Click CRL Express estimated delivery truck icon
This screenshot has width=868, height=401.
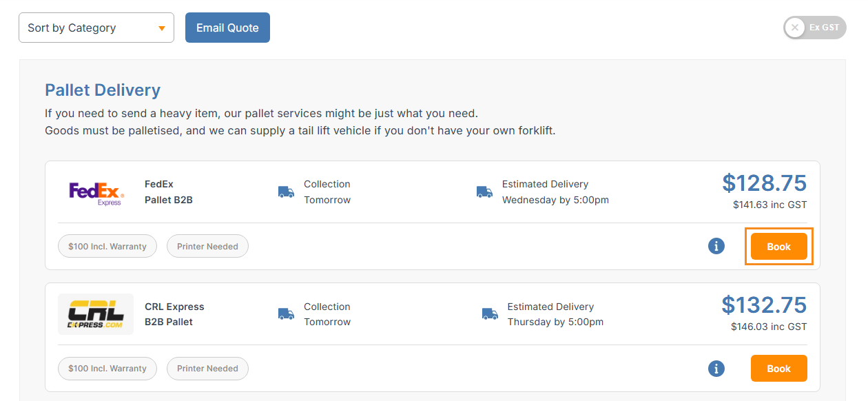click(490, 314)
